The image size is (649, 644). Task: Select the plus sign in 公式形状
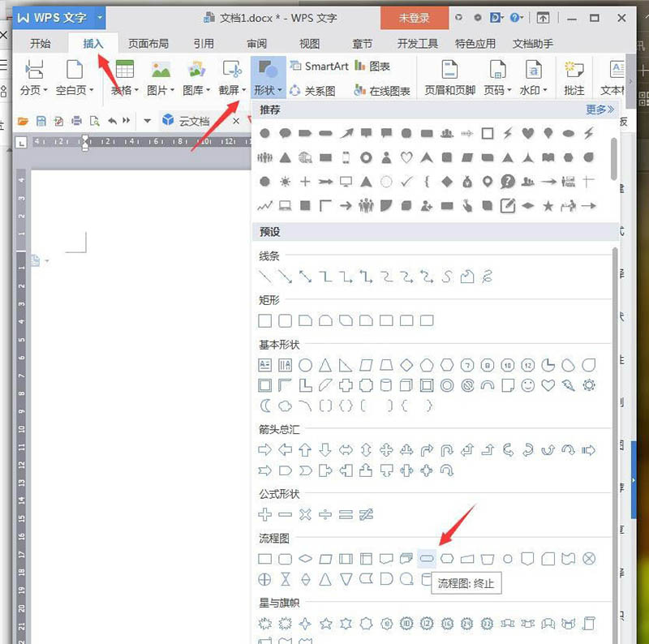265,514
